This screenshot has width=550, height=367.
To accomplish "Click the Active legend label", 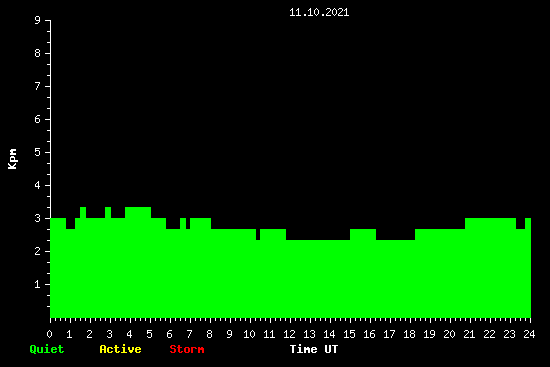I will point(120,349).
